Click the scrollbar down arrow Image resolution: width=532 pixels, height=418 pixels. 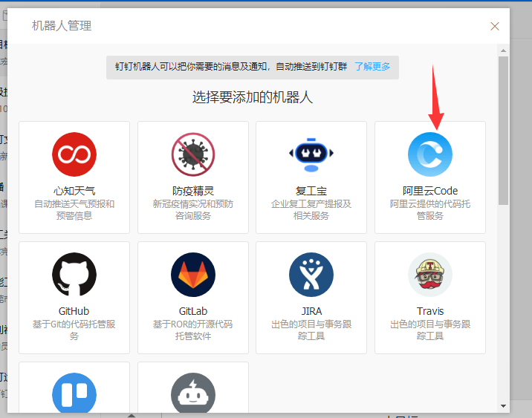(x=503, y=405)
